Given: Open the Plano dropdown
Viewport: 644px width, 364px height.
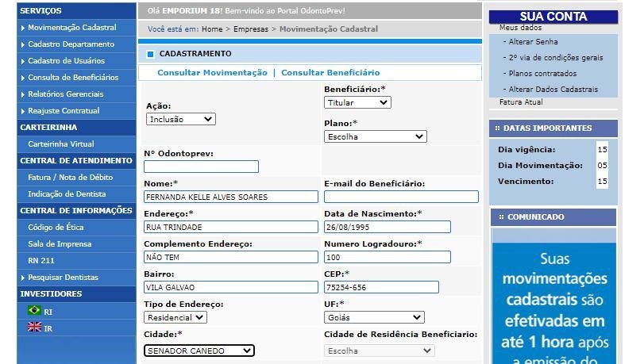Looking at the screenshot, I should pyautogui.click(x=375, y=136).
